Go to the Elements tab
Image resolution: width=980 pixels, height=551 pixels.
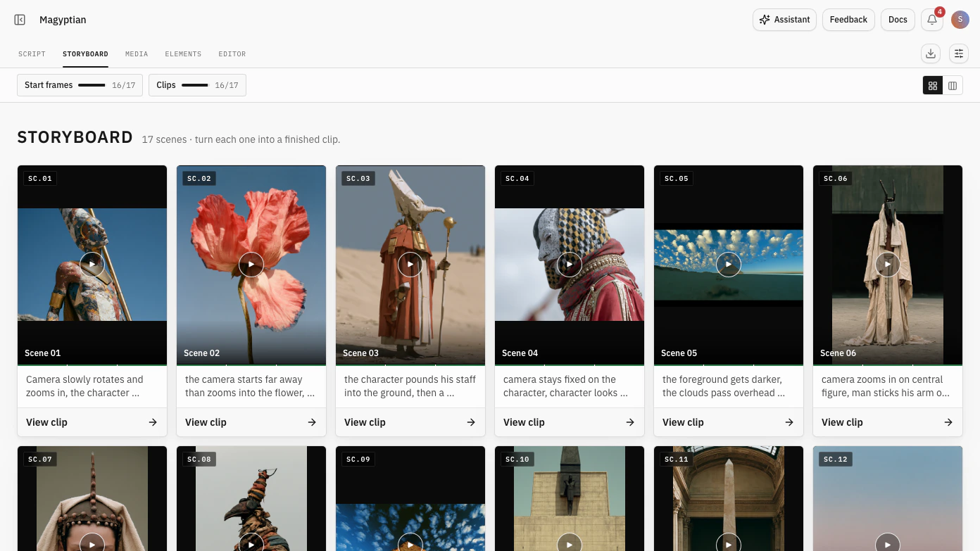[183, 54]
